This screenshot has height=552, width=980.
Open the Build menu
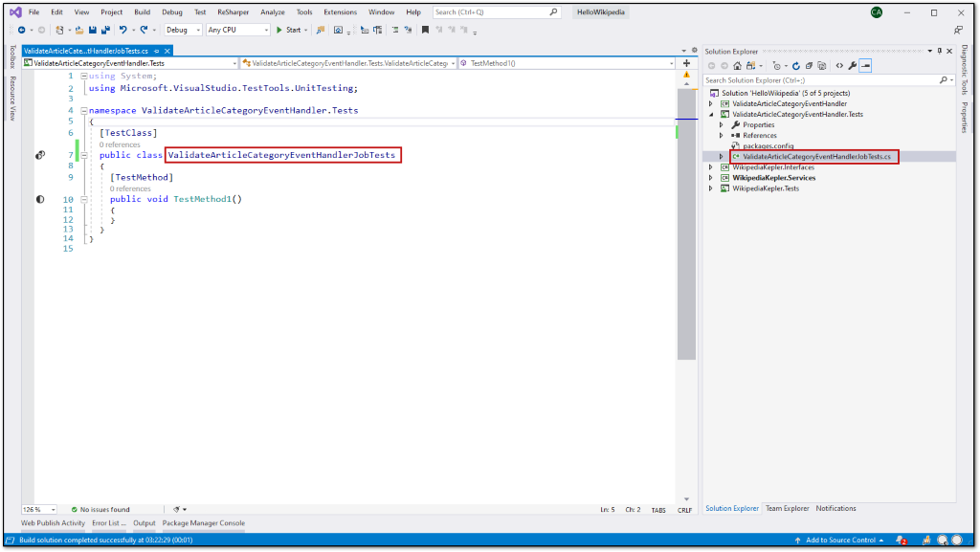point(143,11)
